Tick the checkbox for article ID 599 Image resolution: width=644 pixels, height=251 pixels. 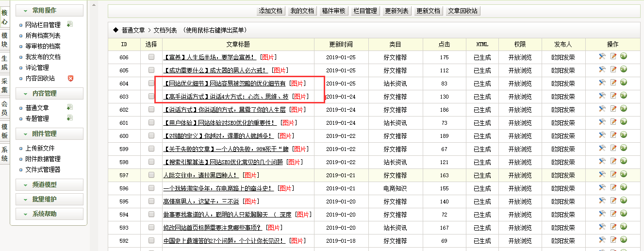151,149
